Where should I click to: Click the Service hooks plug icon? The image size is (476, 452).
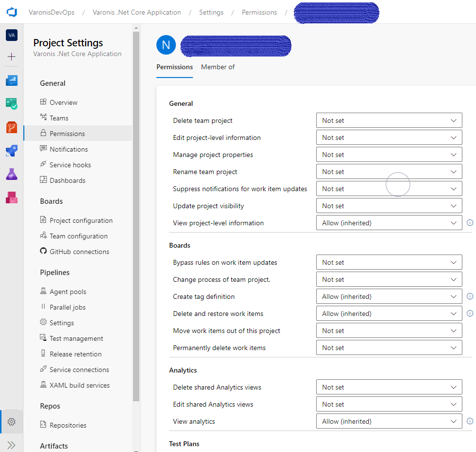[43, 164]
